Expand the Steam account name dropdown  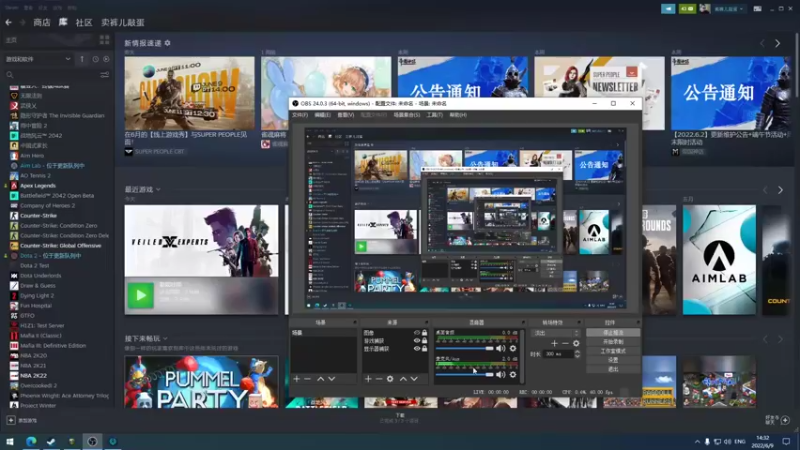729,9
